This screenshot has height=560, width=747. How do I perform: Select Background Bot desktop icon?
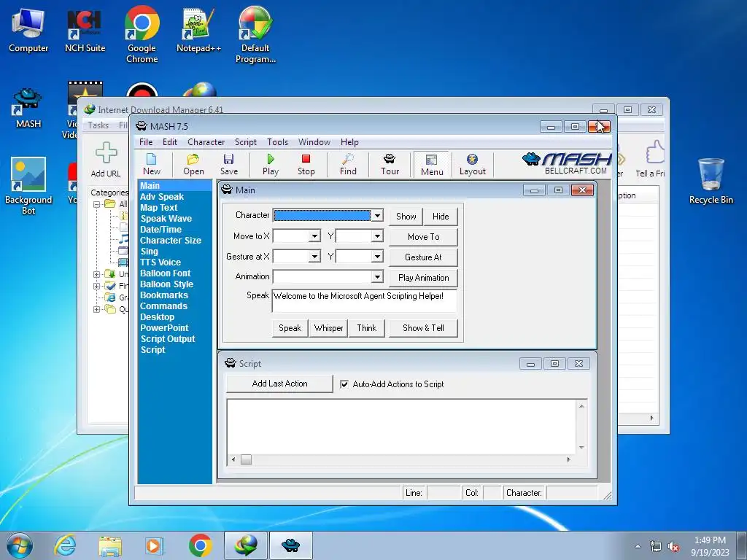click(x=28, y=186)
